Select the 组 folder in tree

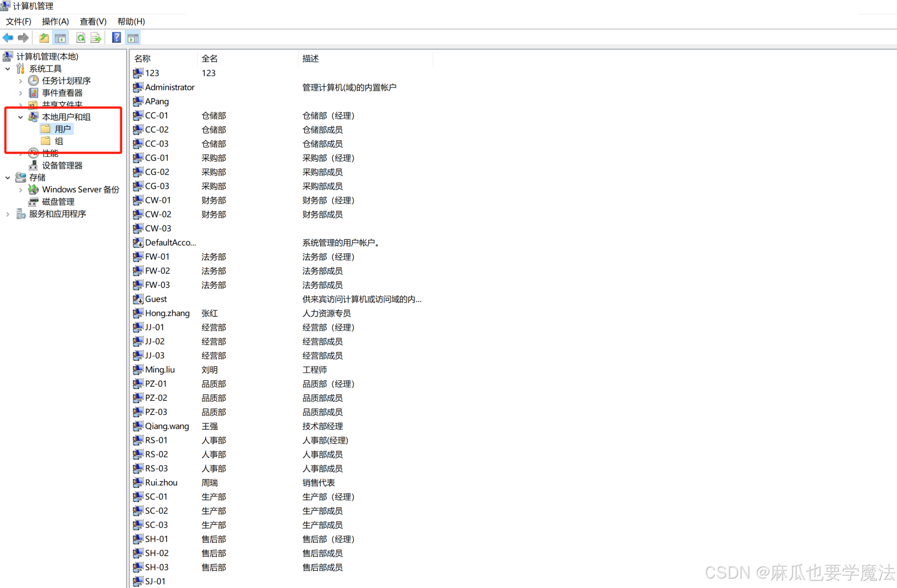58,141
